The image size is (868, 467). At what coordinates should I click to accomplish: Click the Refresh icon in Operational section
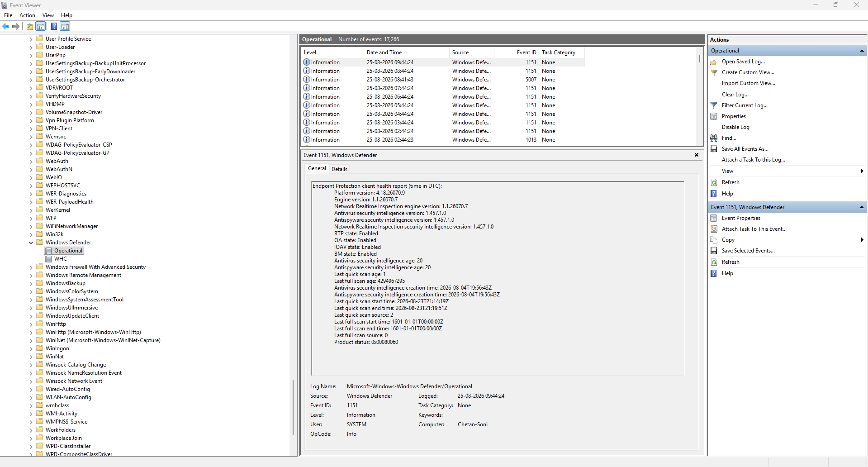point(714,182)
